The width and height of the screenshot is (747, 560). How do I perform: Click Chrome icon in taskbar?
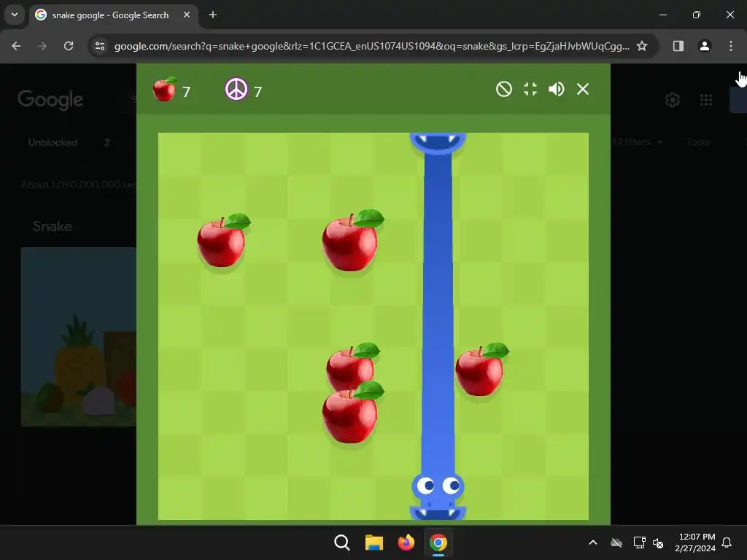click(x=438, y=542)
